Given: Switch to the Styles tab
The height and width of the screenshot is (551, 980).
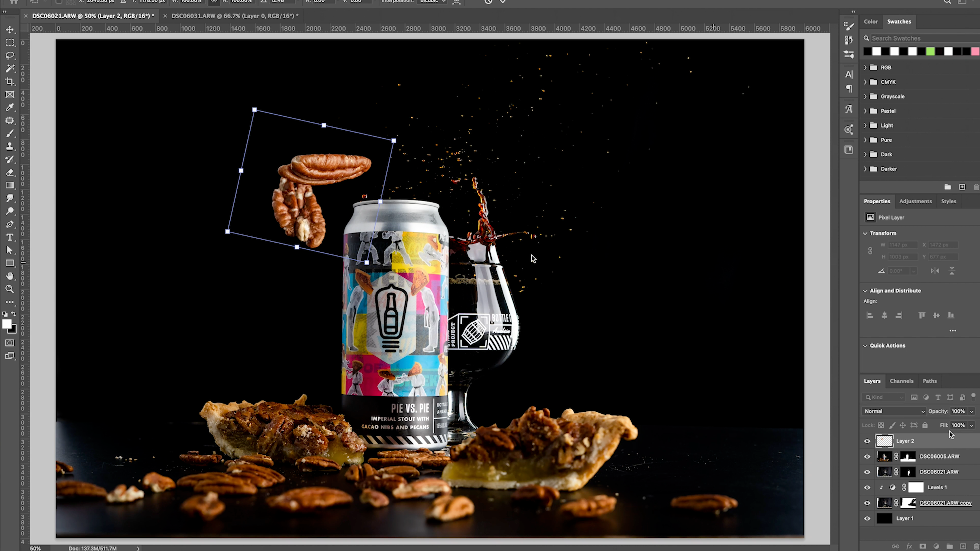Looking at the screenshot, I should pyautogui.click(x=948, y=201).
